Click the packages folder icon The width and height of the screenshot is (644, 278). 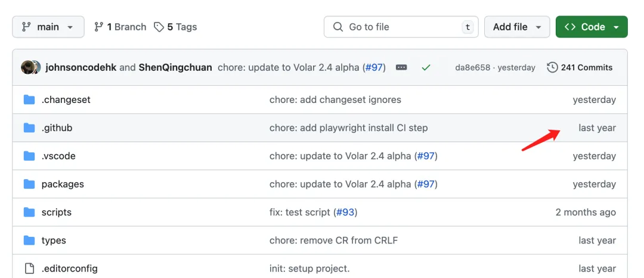(x=29, y=184)
